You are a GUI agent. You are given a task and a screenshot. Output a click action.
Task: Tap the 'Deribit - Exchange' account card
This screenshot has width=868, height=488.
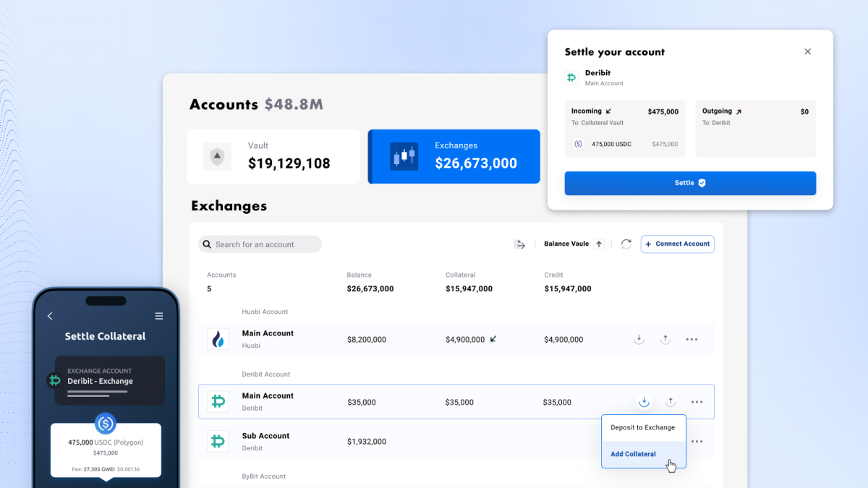click(x=110, y=380)
